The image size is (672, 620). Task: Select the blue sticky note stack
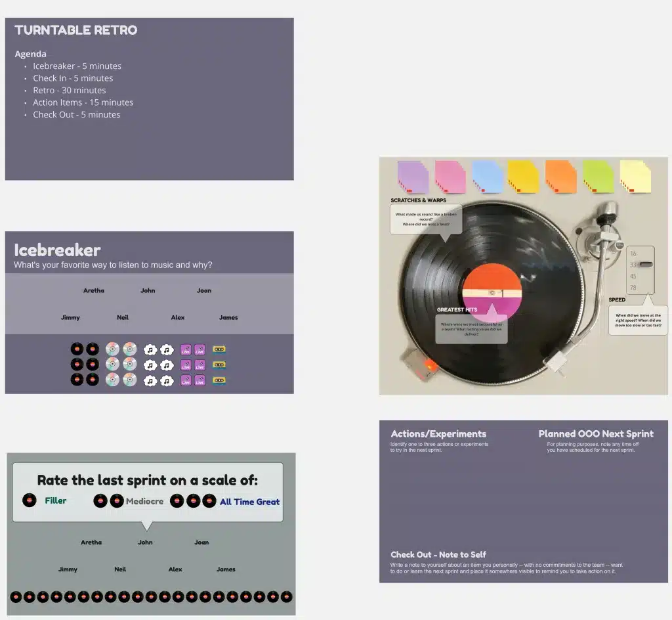pos(488,177)
